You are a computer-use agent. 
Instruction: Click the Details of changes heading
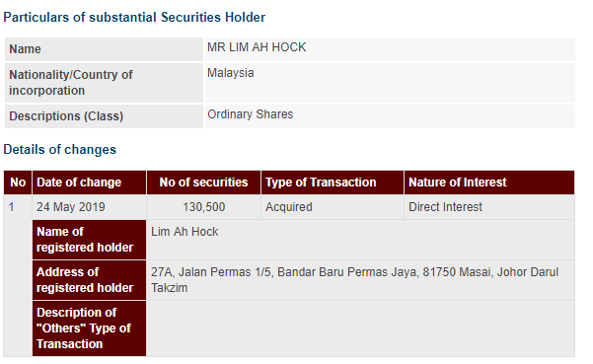tap(60, 150)
